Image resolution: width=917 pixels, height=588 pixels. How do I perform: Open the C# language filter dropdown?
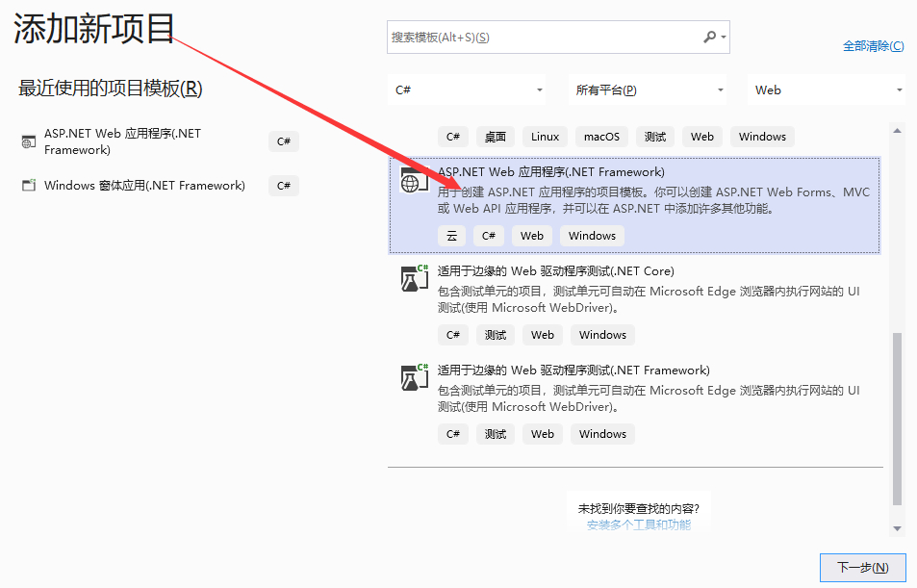(x=466, y=90)
